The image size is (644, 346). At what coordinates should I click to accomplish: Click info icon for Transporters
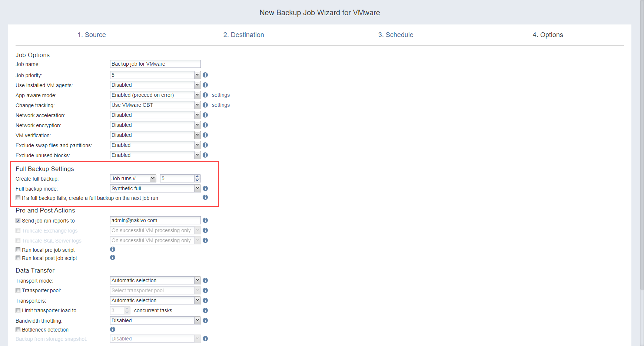point(205,300)
